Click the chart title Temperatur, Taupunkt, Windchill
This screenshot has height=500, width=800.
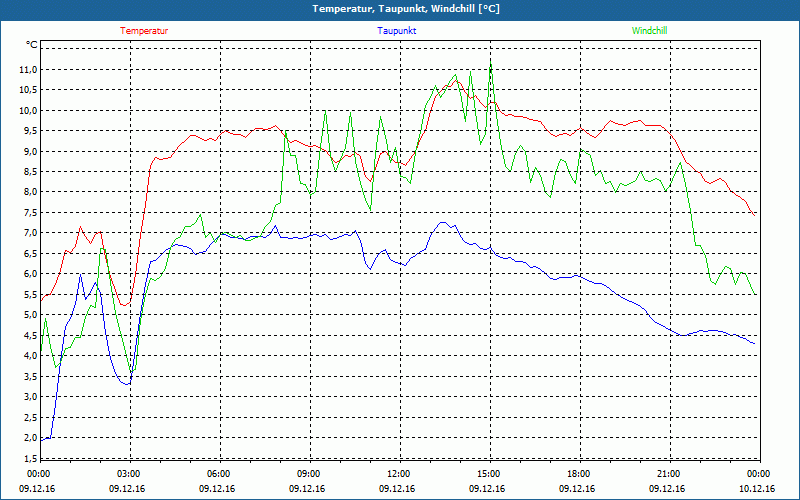(406, 9)
